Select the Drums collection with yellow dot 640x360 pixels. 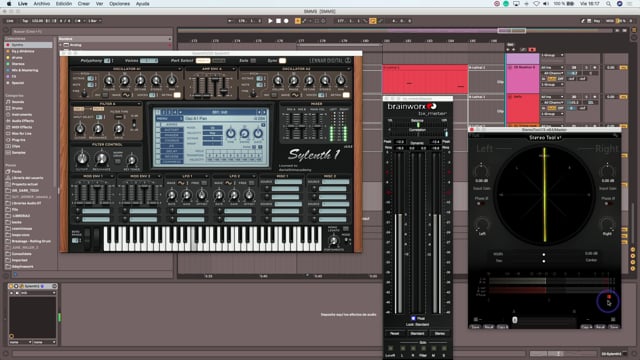coord(17,58)
